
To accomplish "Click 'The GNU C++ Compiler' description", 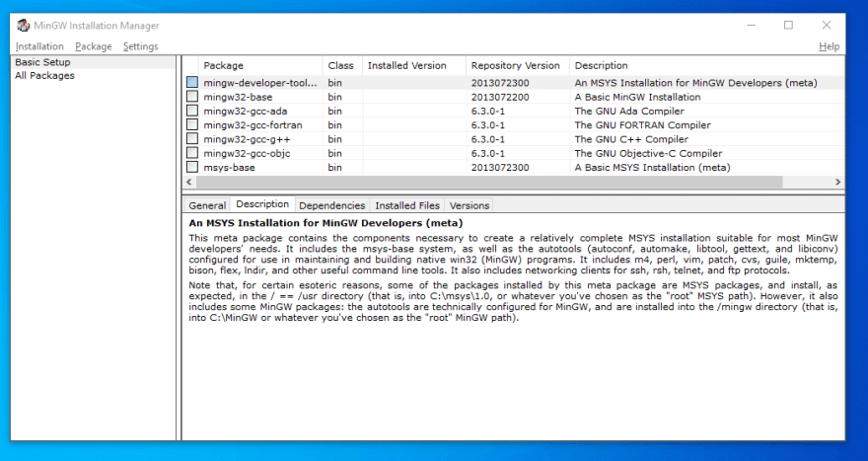I will (631, 139).
